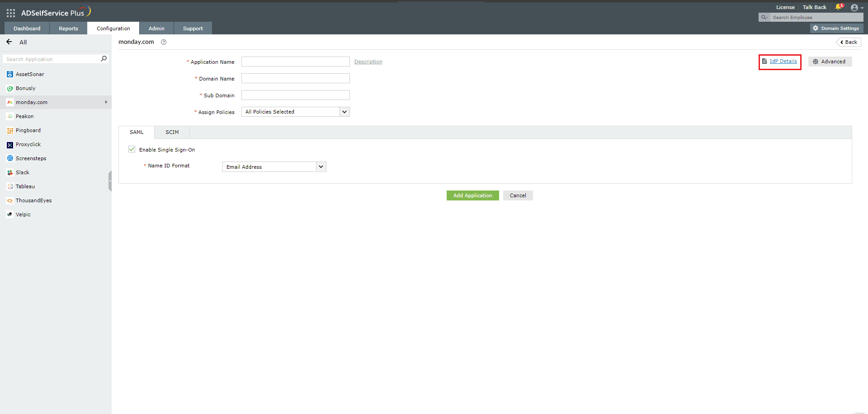Open the Dashboard tab
868x414 pixels.
pos(27,28)
